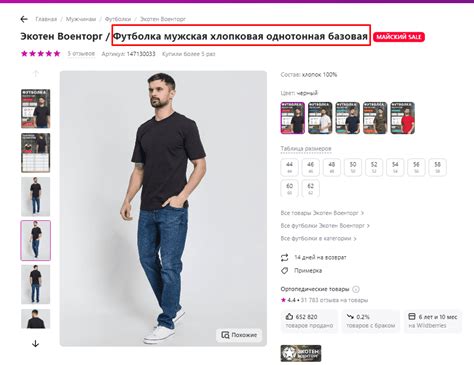Click the back arrow icon
The height and width of the screenshot is (365, 474).
click(24, 19)
